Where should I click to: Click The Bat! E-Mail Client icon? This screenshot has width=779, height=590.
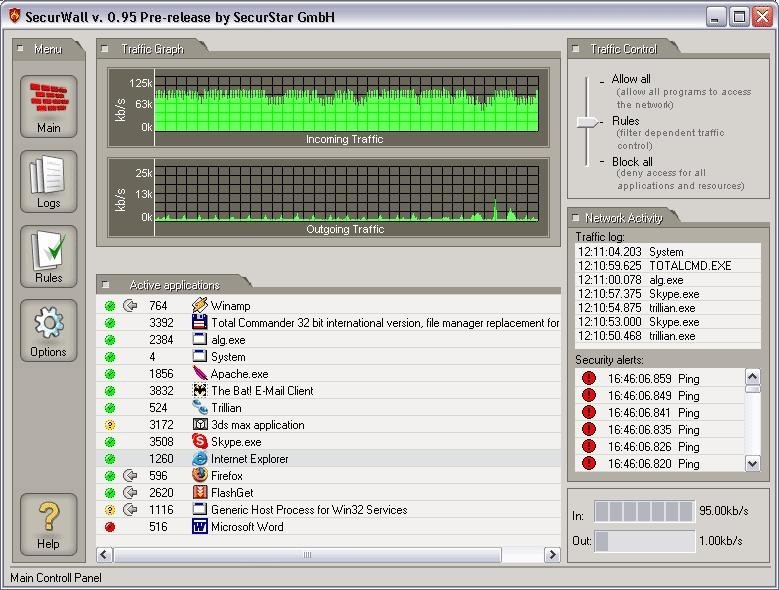pos(200,390)
